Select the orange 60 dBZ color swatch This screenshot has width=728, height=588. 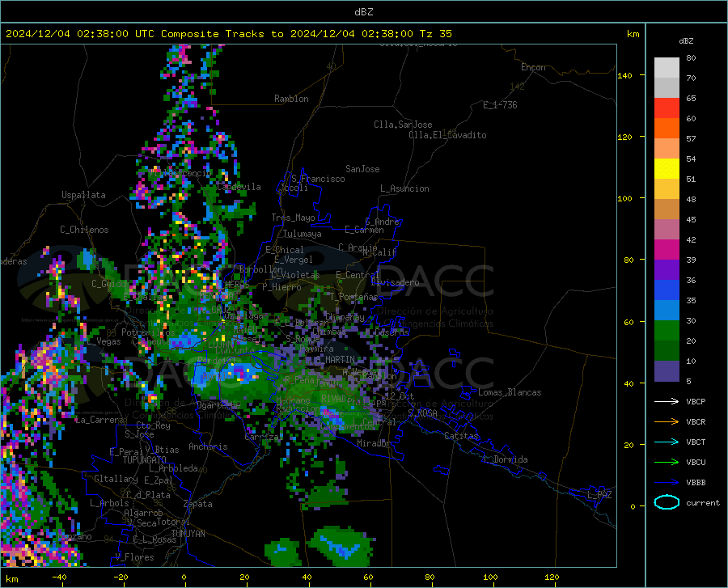click(667, 128)
